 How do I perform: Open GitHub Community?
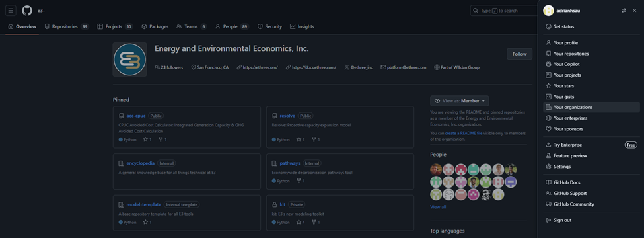[x=591, y=204]
